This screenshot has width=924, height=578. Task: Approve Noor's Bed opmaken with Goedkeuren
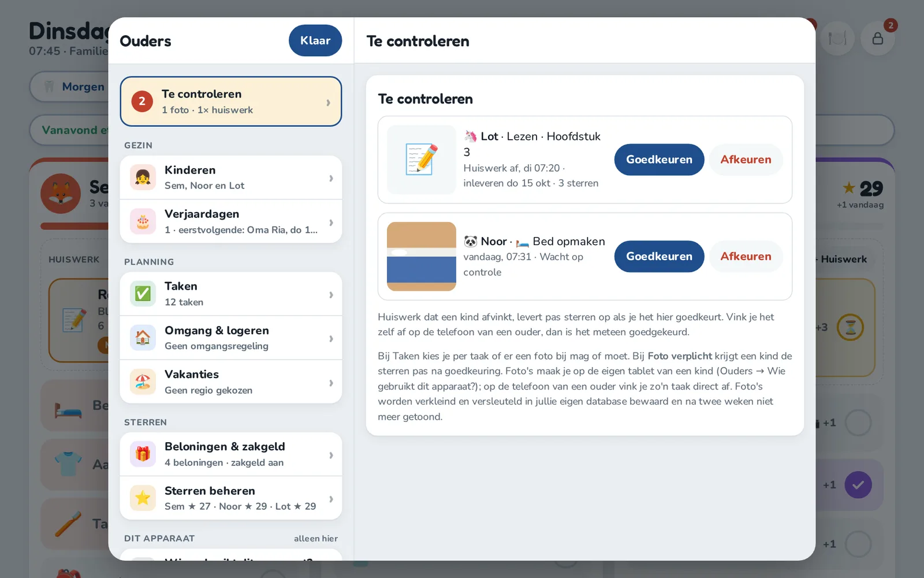point(659,256)
